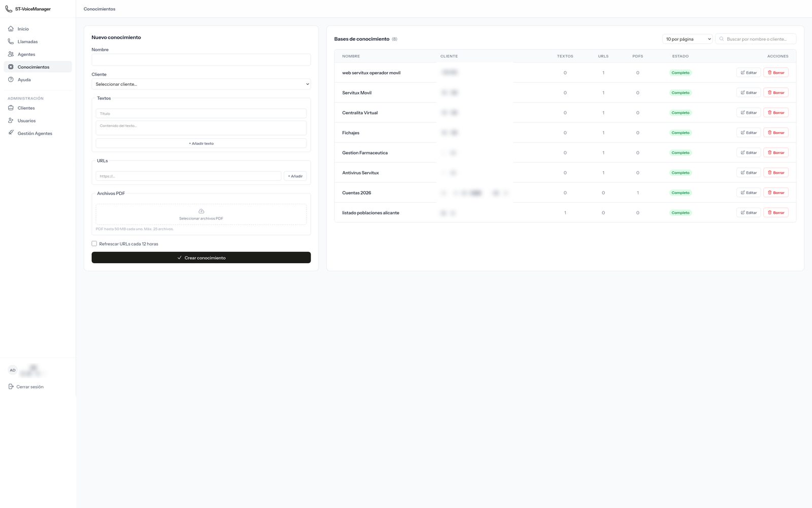Image resolution: width=812 pixels, height=508 pixels.
Task: Click the Cerrar sesión logout icon
Action: (x=11, y=387)
